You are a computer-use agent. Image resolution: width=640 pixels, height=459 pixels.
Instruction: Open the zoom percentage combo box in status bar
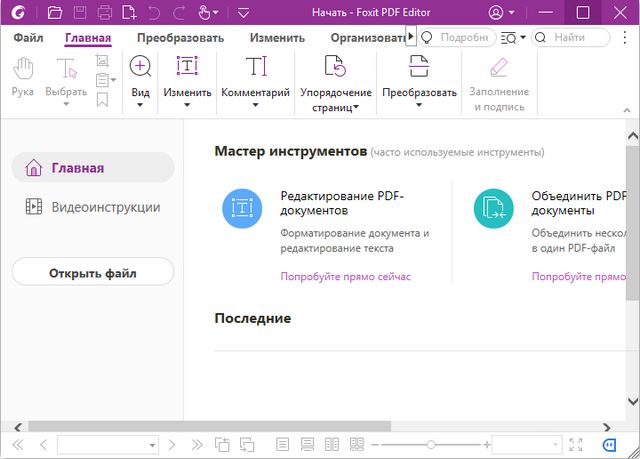pos(524,444)
